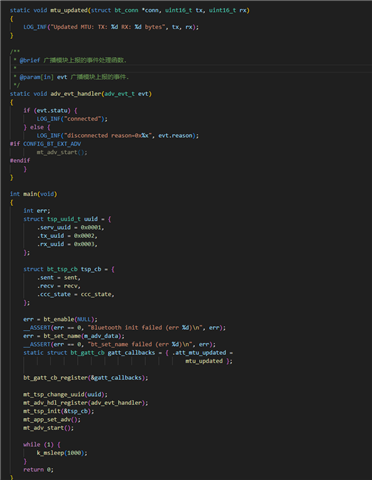The height and width of the screenshot is (480, 372).
Task: Click the #endif directive
Action: 20,160
